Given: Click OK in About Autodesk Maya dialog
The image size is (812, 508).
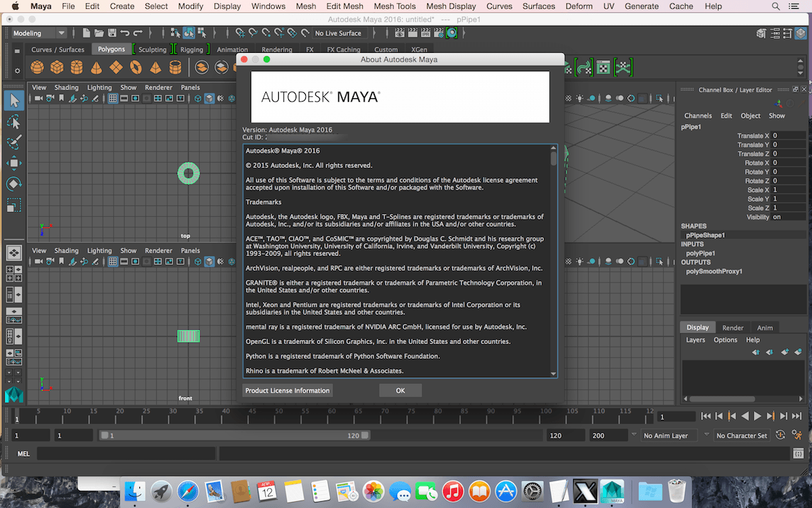Looking at the screenshot, I should click(x=401, y=390).
